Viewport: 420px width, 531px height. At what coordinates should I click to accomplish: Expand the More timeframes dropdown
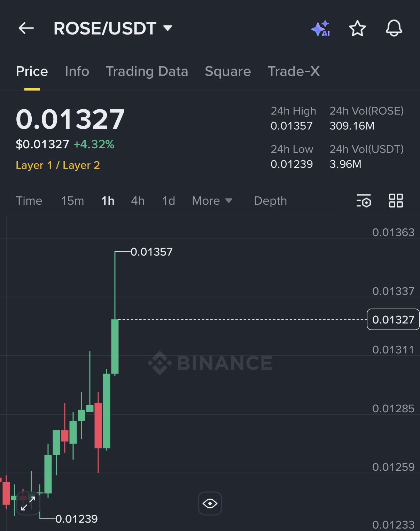click(x=212, y=201)
